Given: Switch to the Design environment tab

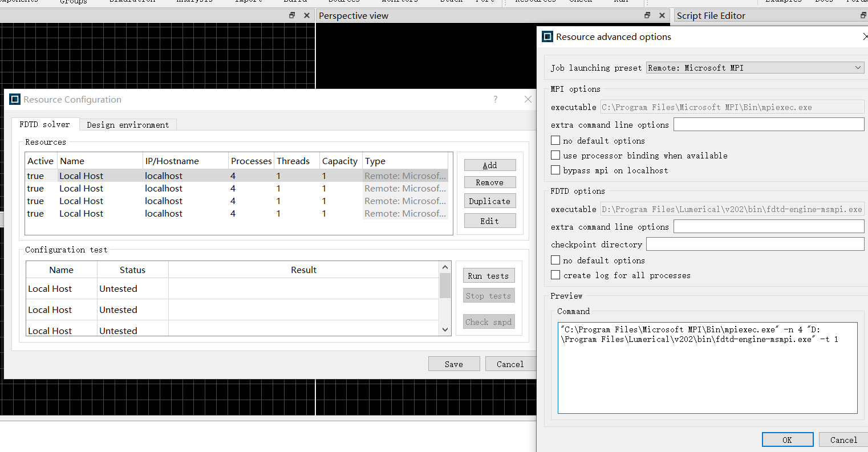Looking at the screenshot, I should 128,125.
